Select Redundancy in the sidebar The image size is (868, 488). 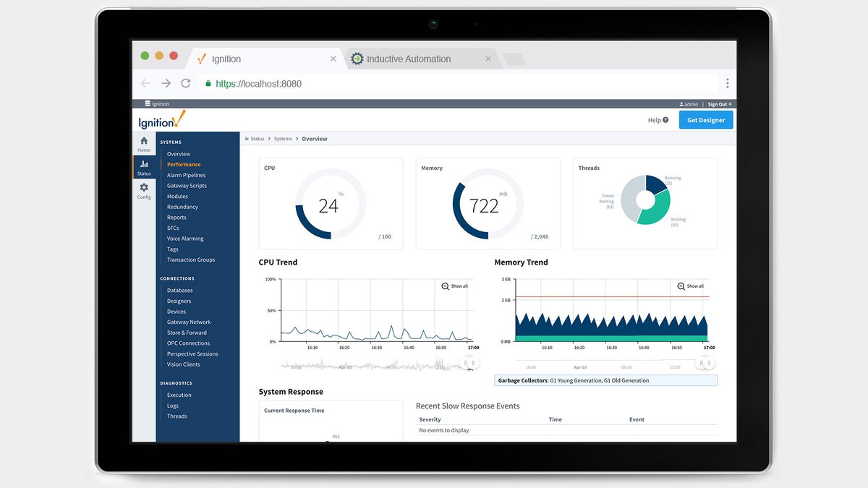[182, 207]
